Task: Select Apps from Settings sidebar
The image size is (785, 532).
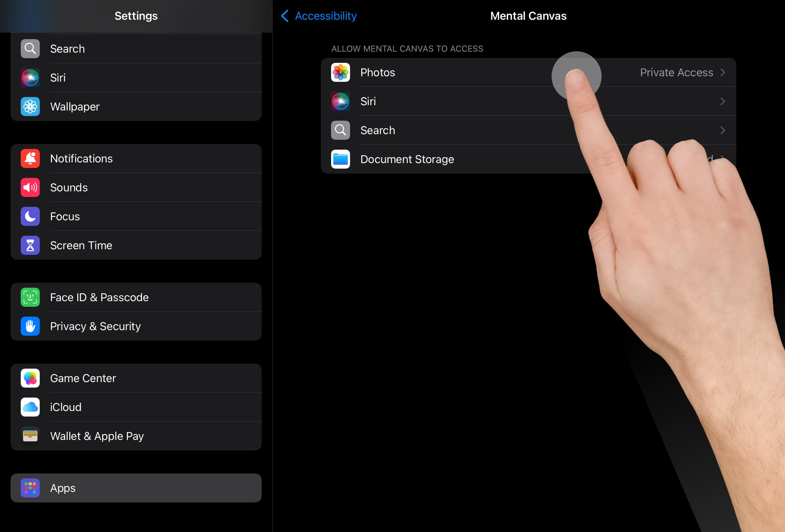Action: [x=136, y=488]
